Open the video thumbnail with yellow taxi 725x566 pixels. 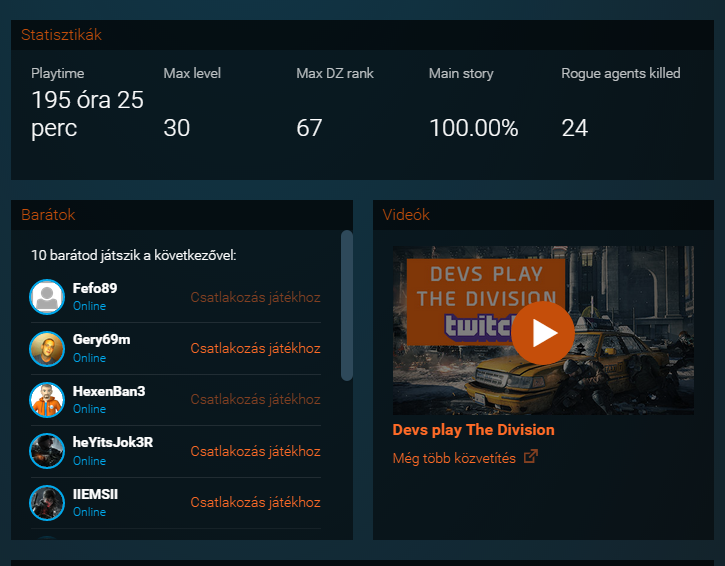click(x=543, y=330)
